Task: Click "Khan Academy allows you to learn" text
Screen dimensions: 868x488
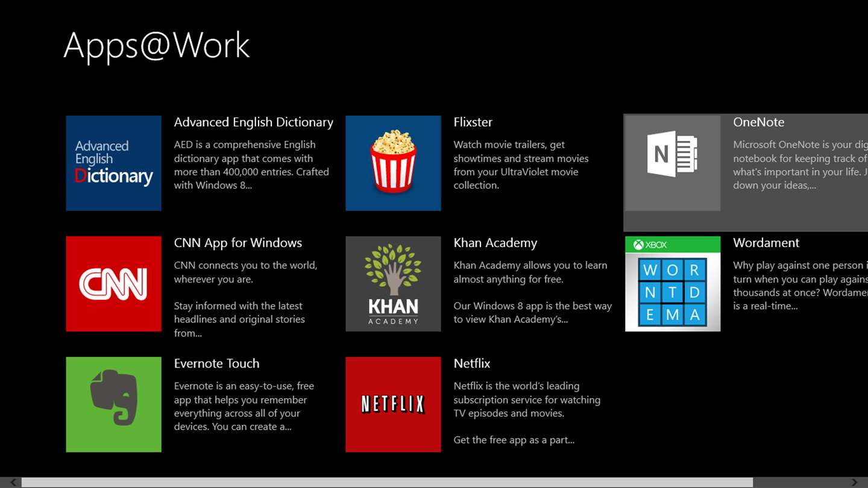Action: pyautogui.click(x=530, y=272)
